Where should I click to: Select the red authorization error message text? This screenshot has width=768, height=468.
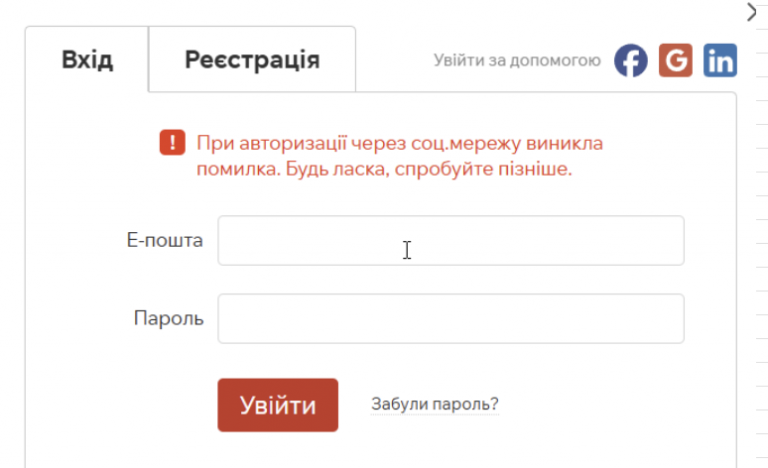pyautogui.click(x=399, y=156)
